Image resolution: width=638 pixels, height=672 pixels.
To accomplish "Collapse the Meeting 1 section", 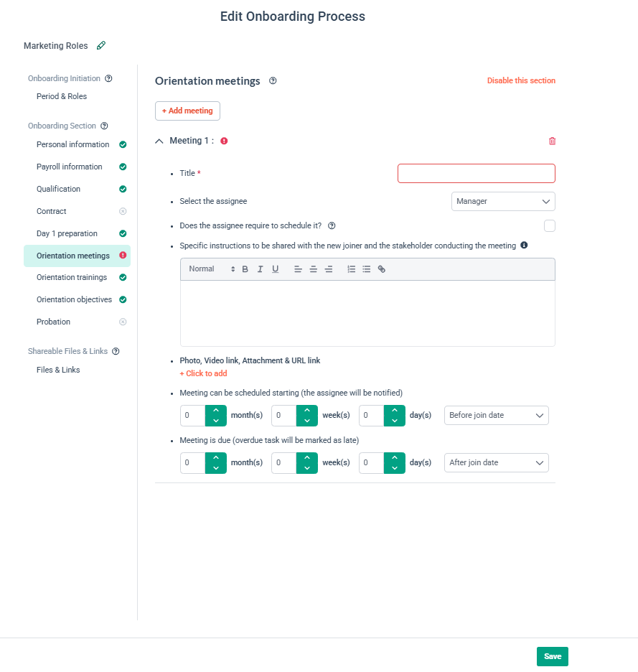I will coord(159,141).
